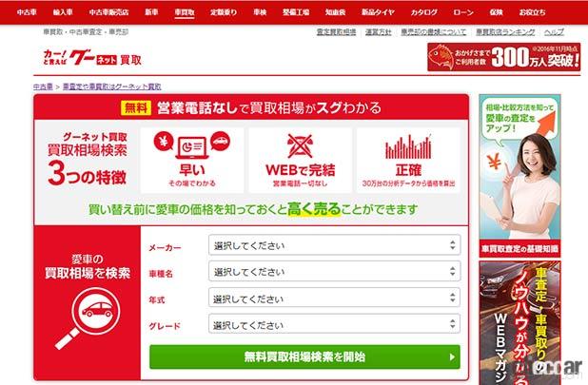Image resolution: width=588 pixels, height=385 pixels.
Task: Click the red fish icon on banner
Action: [441, 57]
